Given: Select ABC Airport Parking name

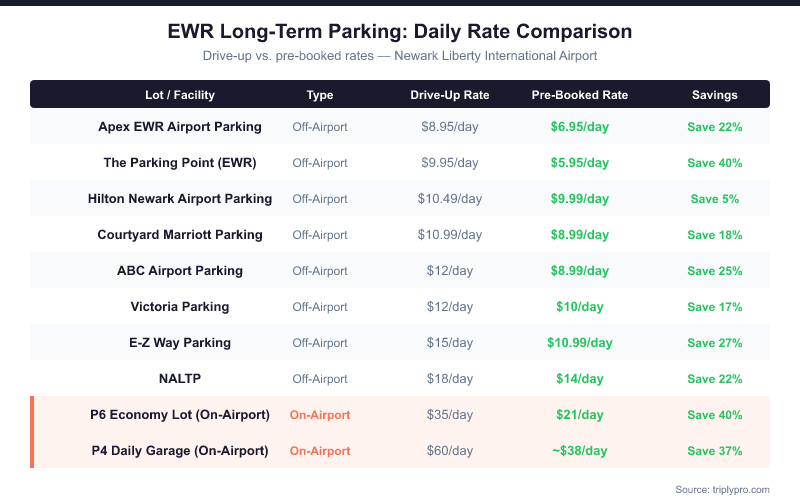Looking at the screenshot, I should pyautogui.click(x=180, y=271).
